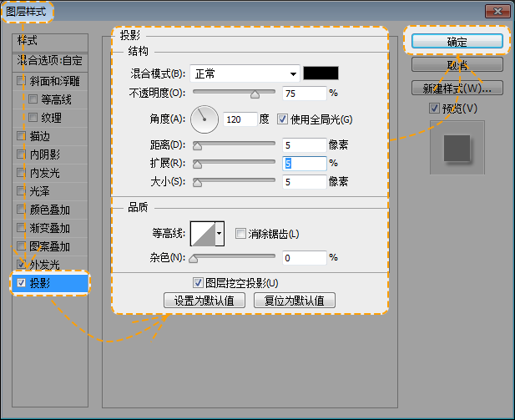Screen dimensions: 515x420
Task: Uncheck the 预览 checkbox
Action: point(434,109)
